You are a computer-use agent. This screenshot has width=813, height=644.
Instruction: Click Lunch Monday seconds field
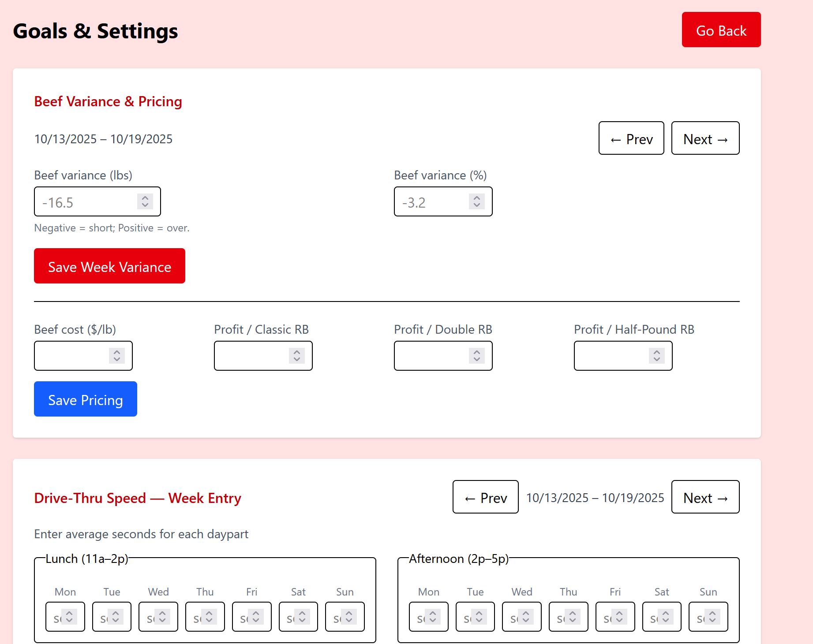[65, 617]
